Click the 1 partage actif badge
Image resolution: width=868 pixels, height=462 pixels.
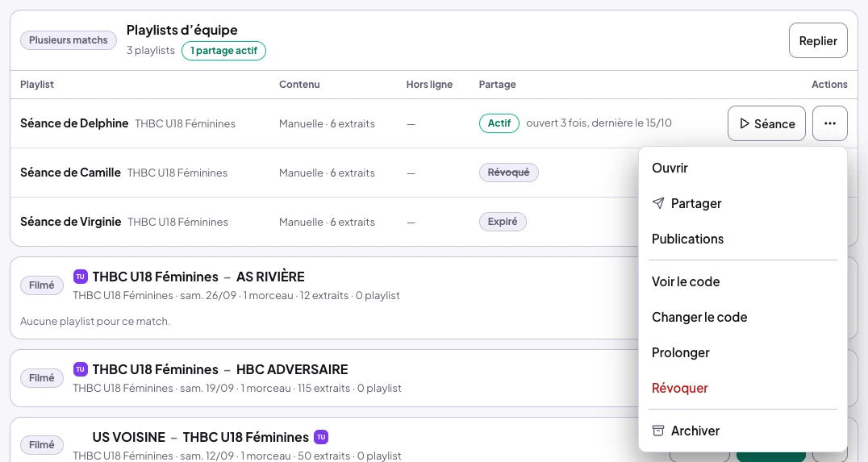(x=223, y=50)
